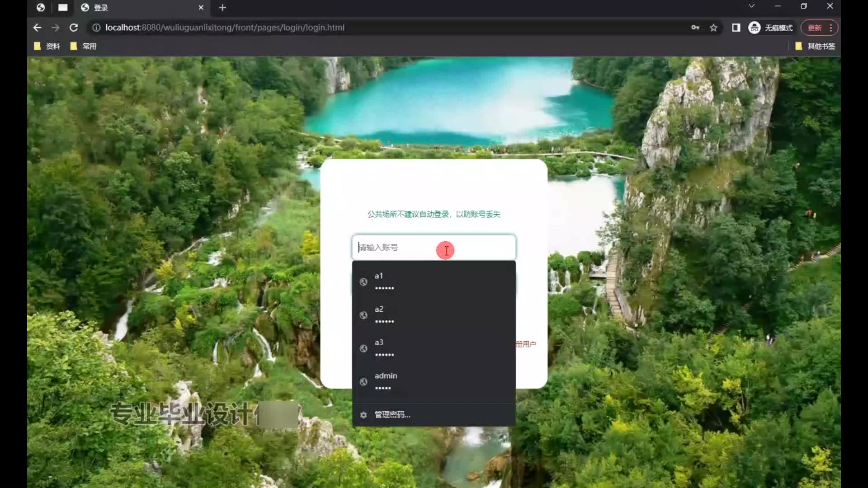Close the browser window
The height and width of the screenshot is (488, 868).
(x=830, y=6)
